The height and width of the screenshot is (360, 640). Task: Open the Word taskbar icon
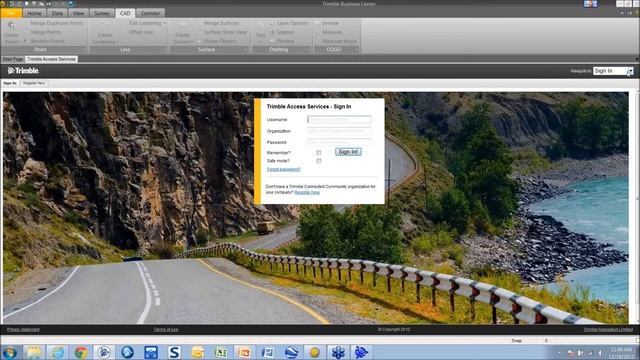(x=268, y=352)
